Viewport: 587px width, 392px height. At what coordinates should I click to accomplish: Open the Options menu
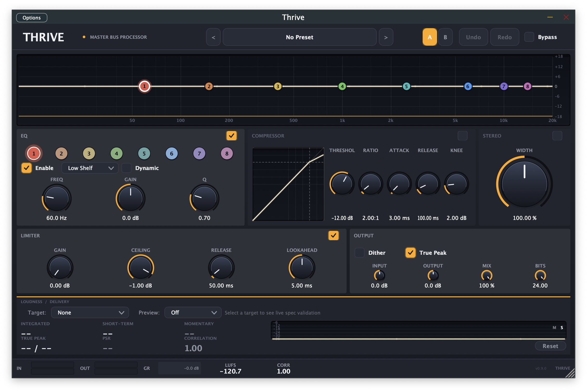32,18
